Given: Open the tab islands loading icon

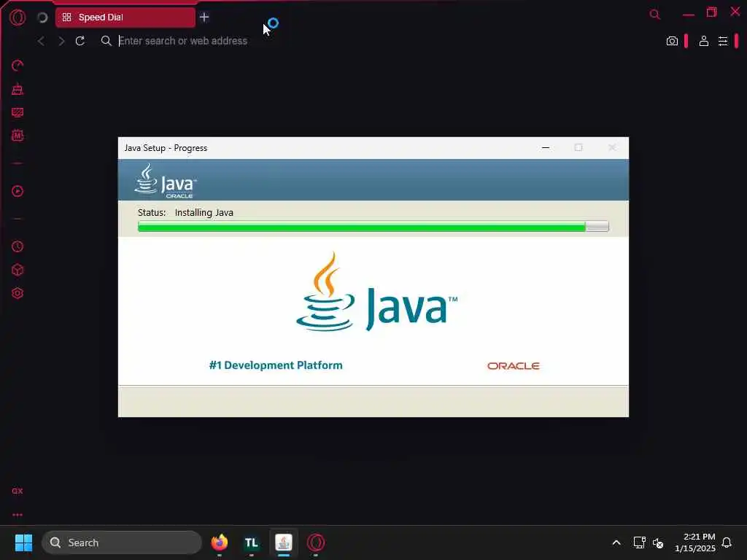Looking at the screenshot, I should (42, 17).
